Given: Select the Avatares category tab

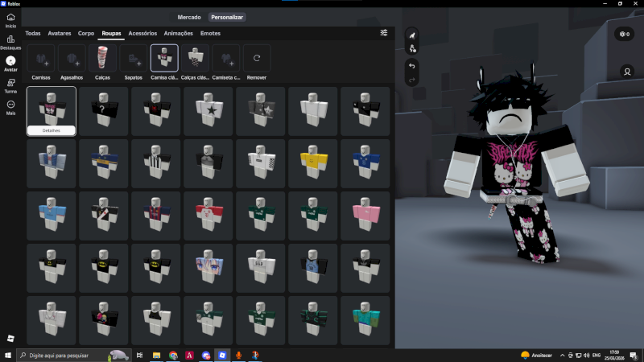Looking at the screenshot, I should point(59,33).
